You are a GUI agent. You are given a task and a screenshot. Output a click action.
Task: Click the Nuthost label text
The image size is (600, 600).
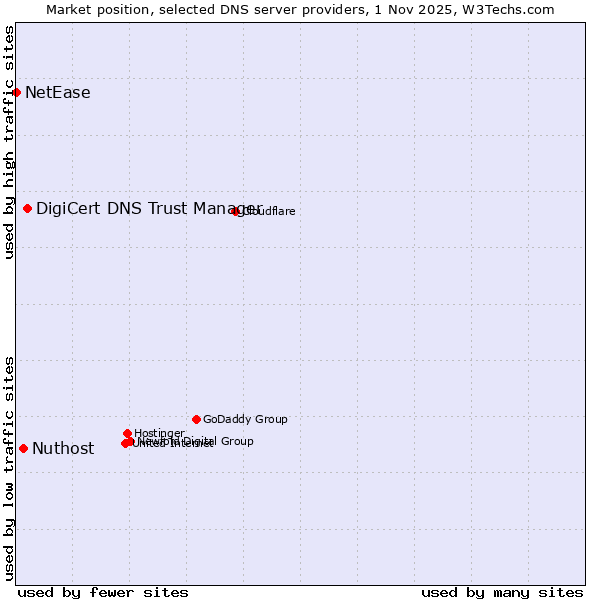pyautogui.click(x=63, y=449)
